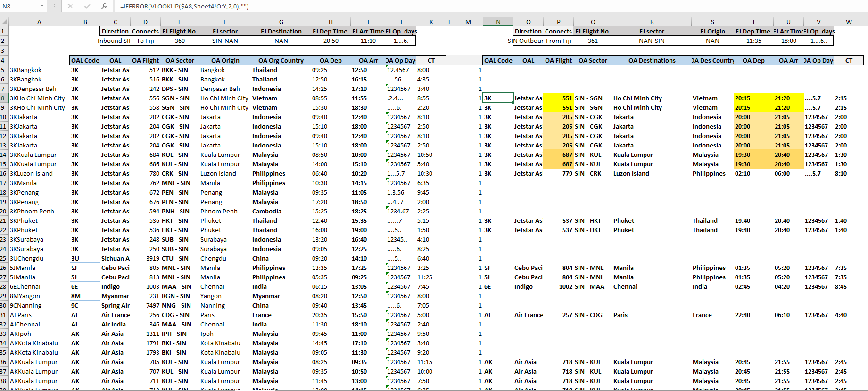Click the 'OA Org Country' header cell
This screenshot has height=391, width=868.
(281, 60)
